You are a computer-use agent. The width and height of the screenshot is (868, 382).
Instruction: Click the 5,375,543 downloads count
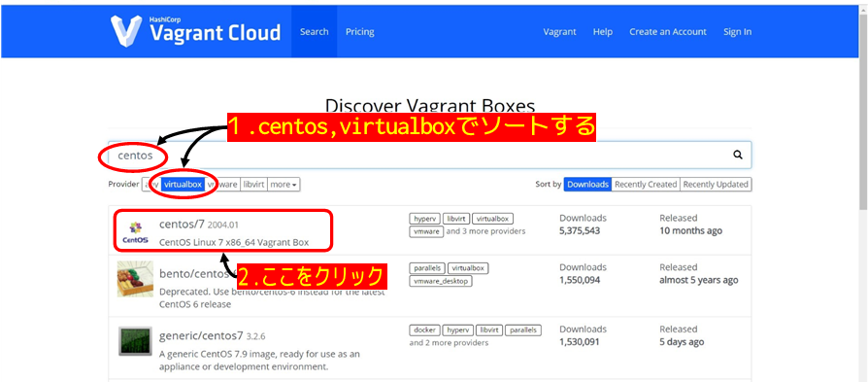tap(580, 230)
